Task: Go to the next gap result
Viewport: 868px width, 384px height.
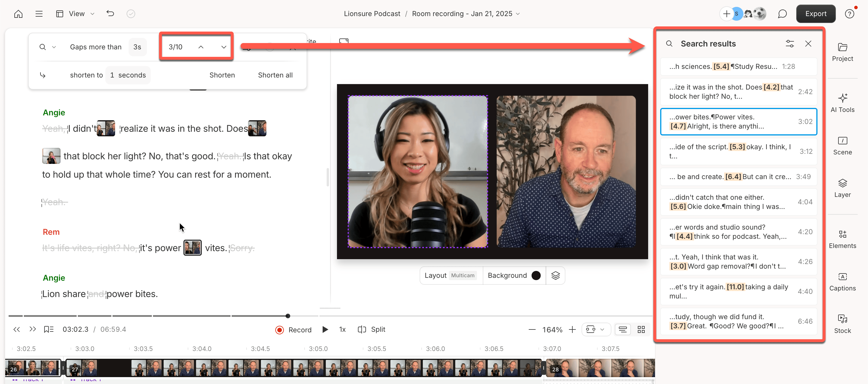Action: click(x=223, y=47)
